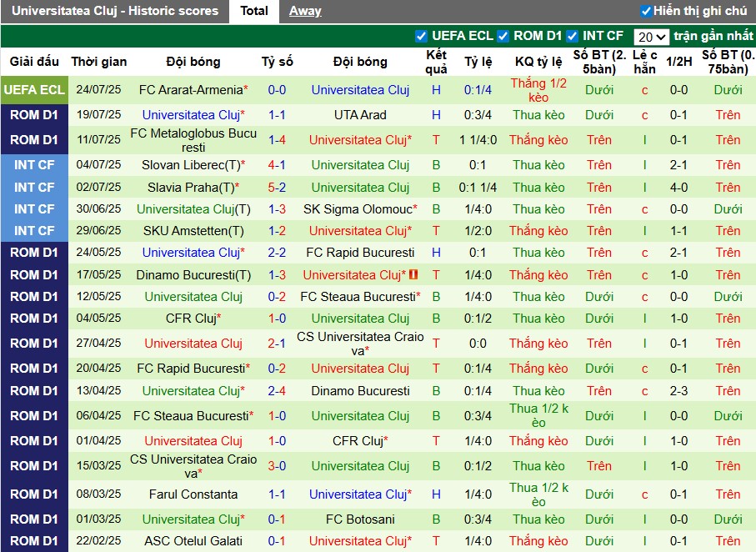The height and width of the screenshot is (552, 756).
Task: Open the 3-0 score on 15/03/25 match
Action: click(x=277, y=466)
